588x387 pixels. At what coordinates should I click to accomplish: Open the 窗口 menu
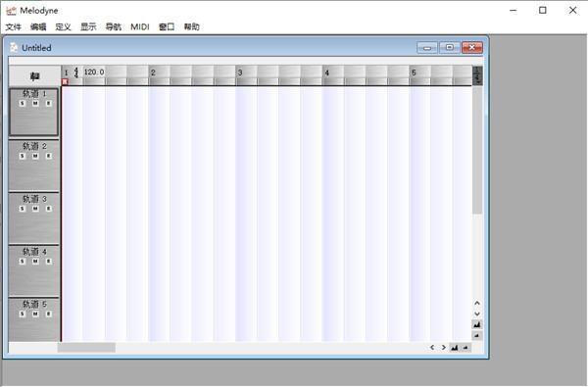click(167, 26)
